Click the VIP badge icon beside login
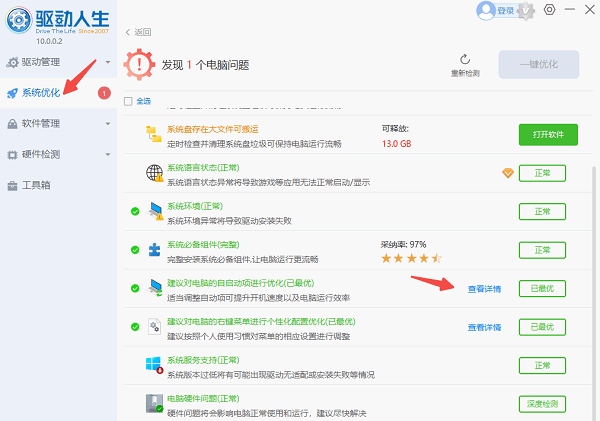The image size is (600, 421). point(526,11)
